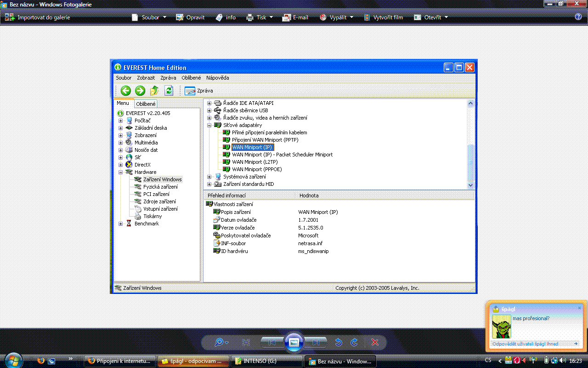
Task: Open the zoom magnifier control
Action: click(x=221, y=342)
